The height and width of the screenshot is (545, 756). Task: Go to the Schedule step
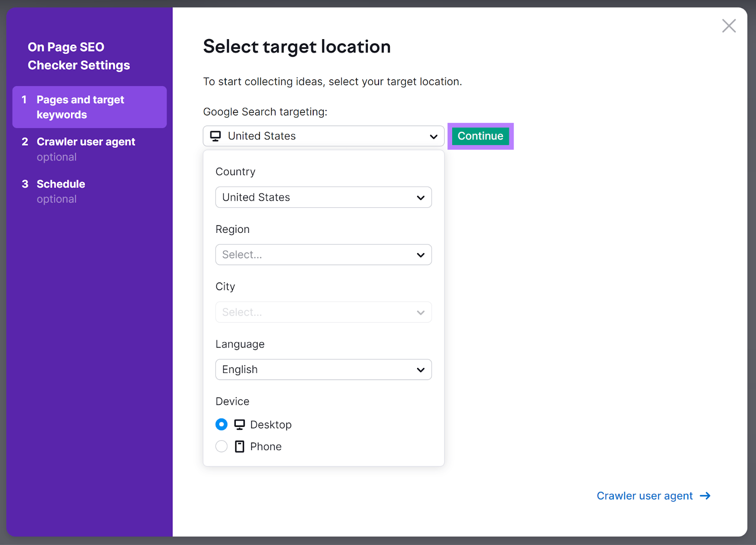(x=60, y=184)
